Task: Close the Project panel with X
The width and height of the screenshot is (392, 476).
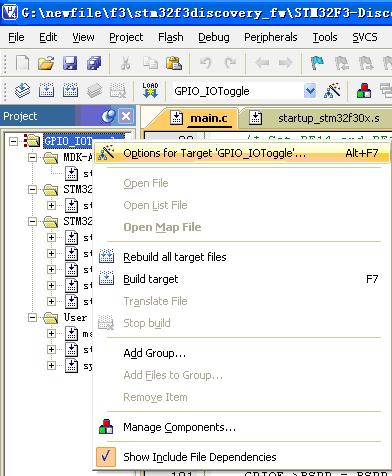Action: 126,116
